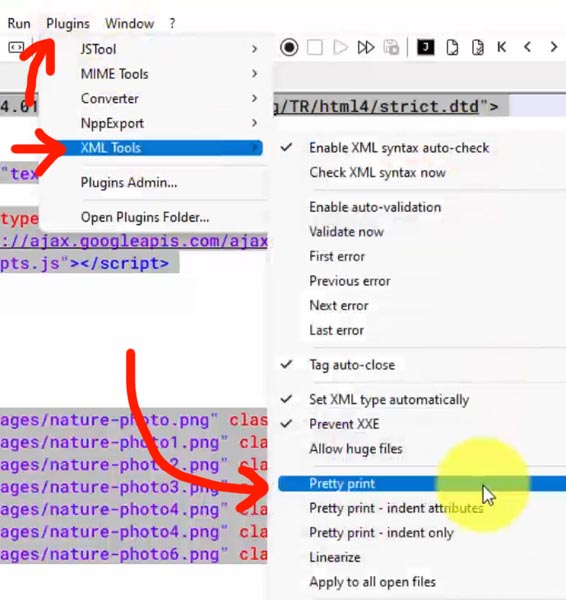The height and width of the screenshot is (600, 566).
Task: Click the left angle bracket toolbar icon
Action: coord(527,47)
